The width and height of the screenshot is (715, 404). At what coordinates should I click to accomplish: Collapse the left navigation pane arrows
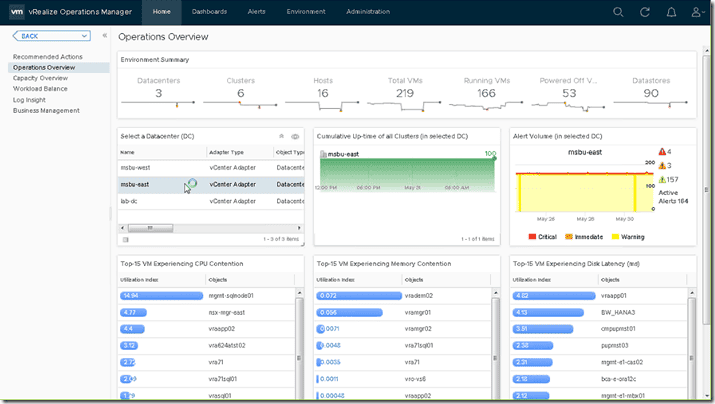104,36
